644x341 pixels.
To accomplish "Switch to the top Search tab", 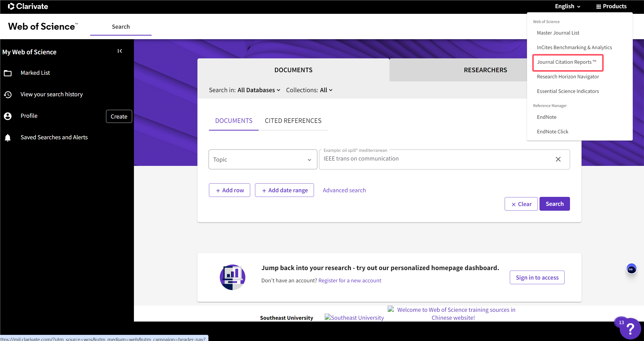I will (x=121, y=27).
